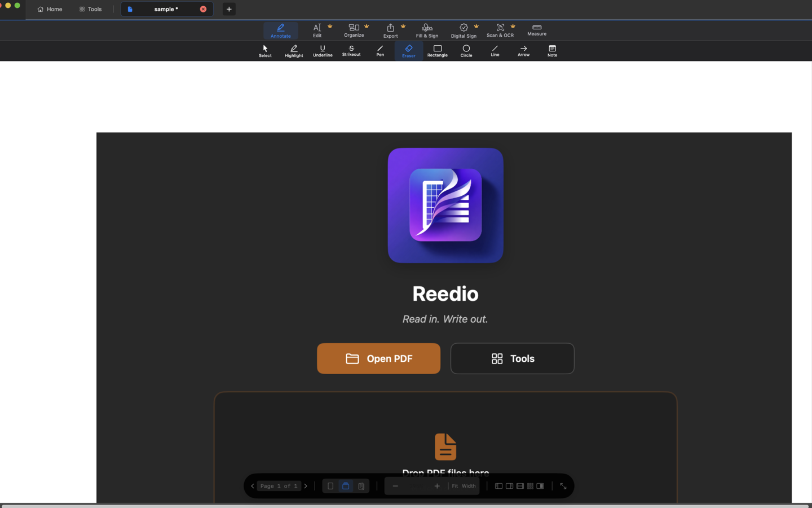Pick the Circle shape tool
Screen dimensions: 812x508
click(x=466, y=51)
